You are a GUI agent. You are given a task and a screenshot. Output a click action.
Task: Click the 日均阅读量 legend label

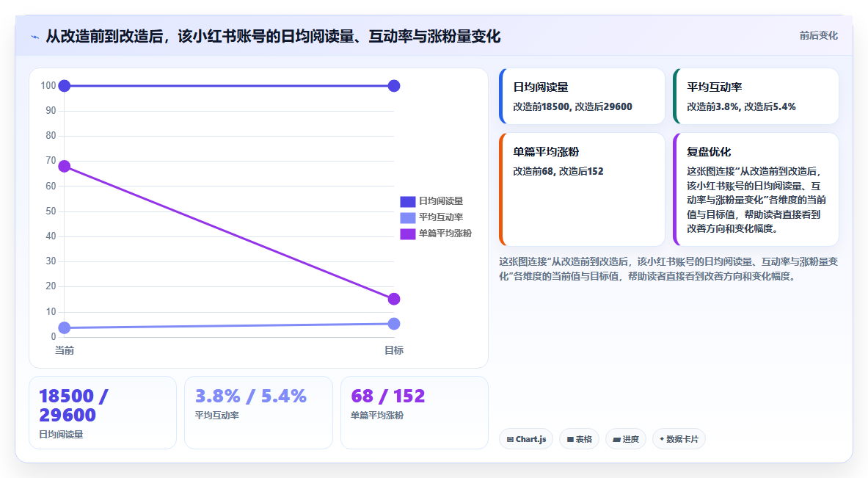coord(441,201)
